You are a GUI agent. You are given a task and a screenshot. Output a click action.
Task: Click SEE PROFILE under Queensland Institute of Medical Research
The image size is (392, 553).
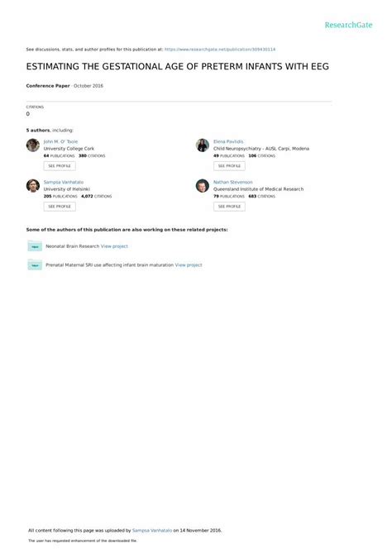[229, 207]
